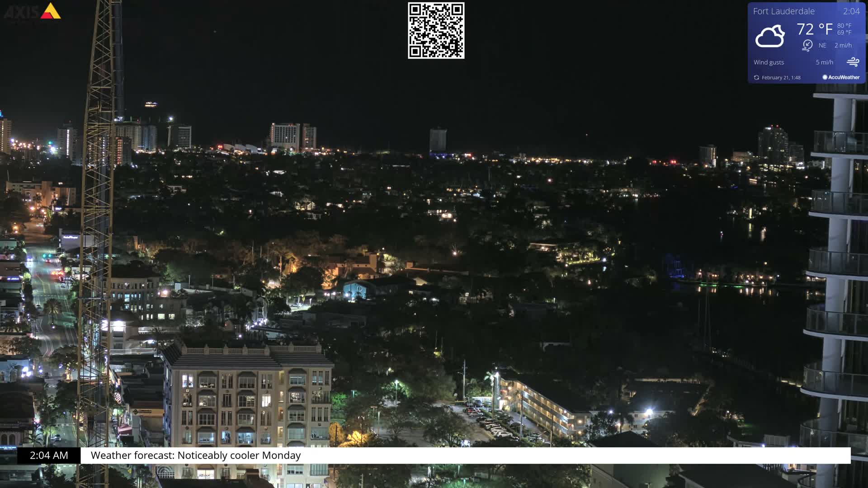The width and height of the screenshot is (868, 488).
Task: Click the Axis logo in the corner
Action: [x=33, y=11]
